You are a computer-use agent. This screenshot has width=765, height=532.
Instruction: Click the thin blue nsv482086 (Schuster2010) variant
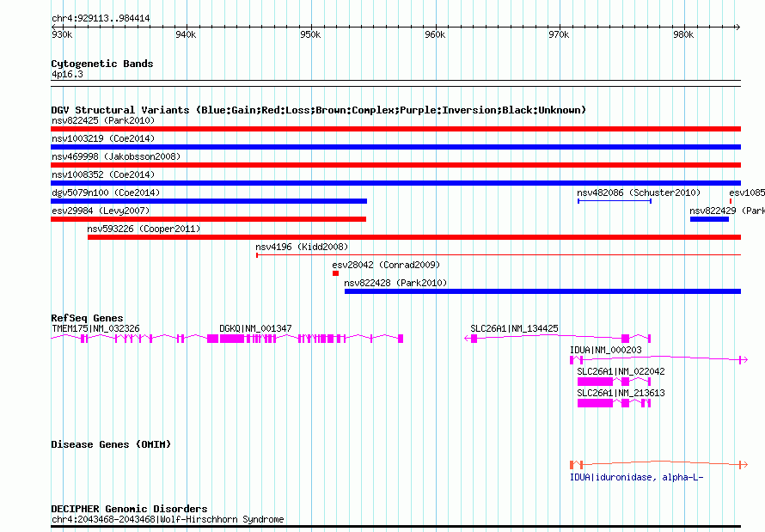(x=615, y=201)
